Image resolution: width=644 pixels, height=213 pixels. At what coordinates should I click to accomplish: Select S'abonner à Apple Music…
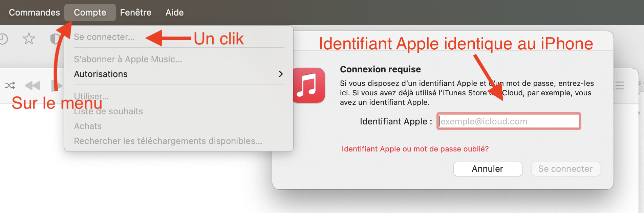point(128,59)
